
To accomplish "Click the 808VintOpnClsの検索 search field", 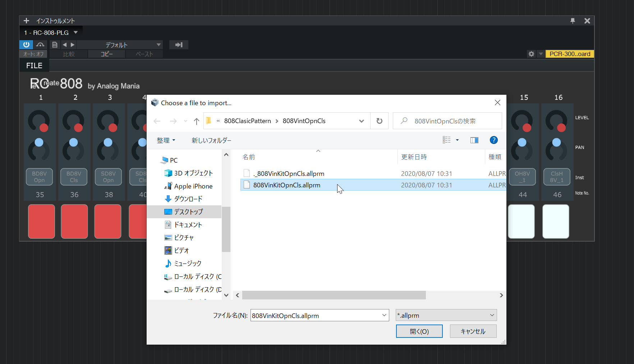I will (x=447, y=121).
